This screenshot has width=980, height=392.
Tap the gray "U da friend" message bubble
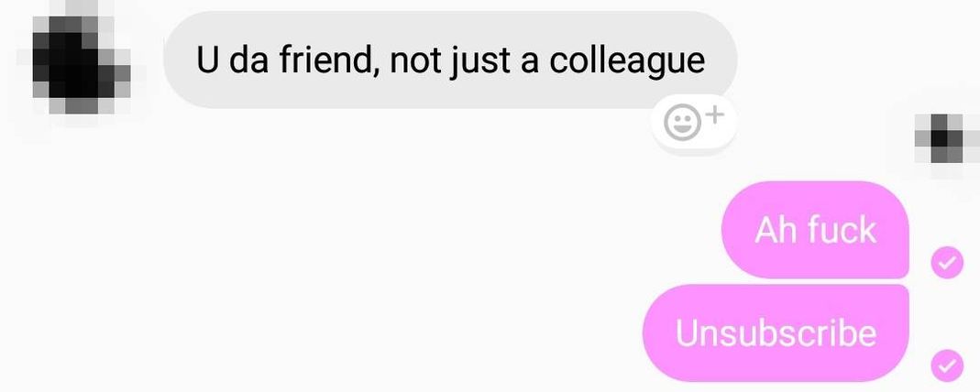(450, 60)
